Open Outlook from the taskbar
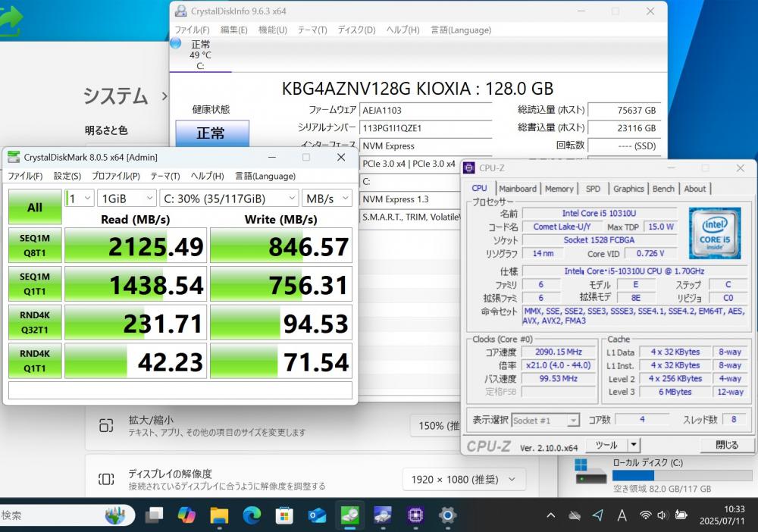 (317, 515)
